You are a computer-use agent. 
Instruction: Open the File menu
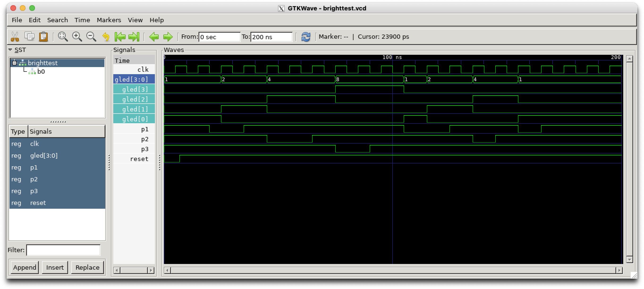click(x=17, y=20)
